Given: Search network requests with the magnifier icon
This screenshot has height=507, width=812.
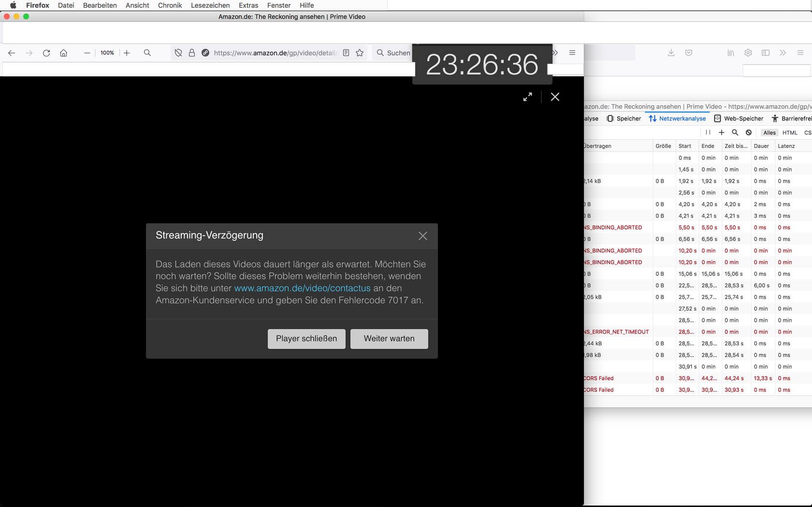Looking at the screenshot, I should (735, 132).
